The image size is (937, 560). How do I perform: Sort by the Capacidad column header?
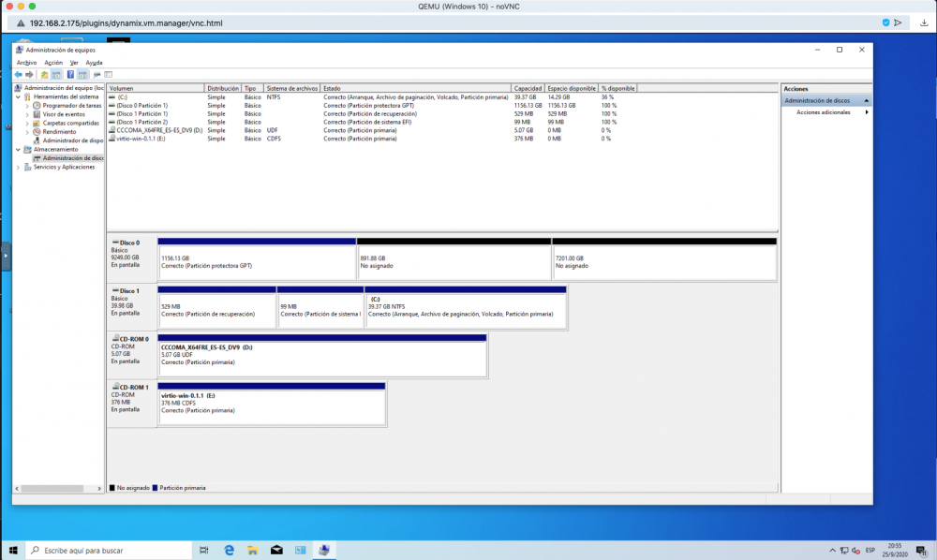point(528,88)
